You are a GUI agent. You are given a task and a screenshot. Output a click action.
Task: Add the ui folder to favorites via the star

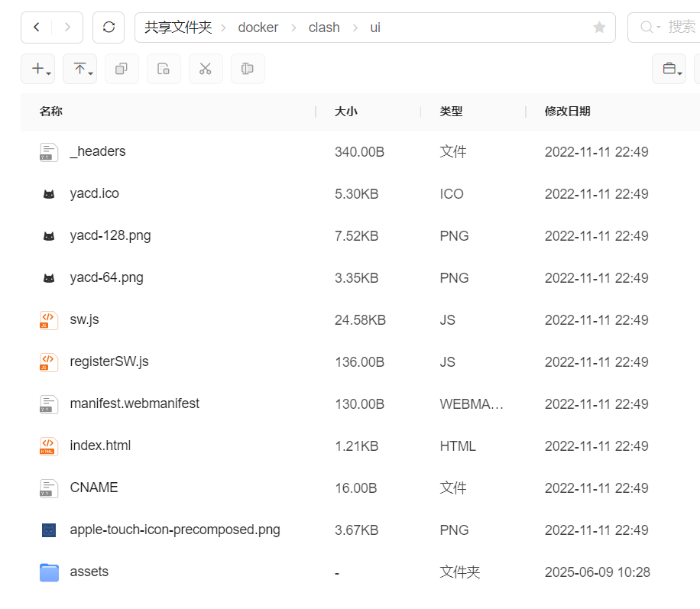pos(599,28)
